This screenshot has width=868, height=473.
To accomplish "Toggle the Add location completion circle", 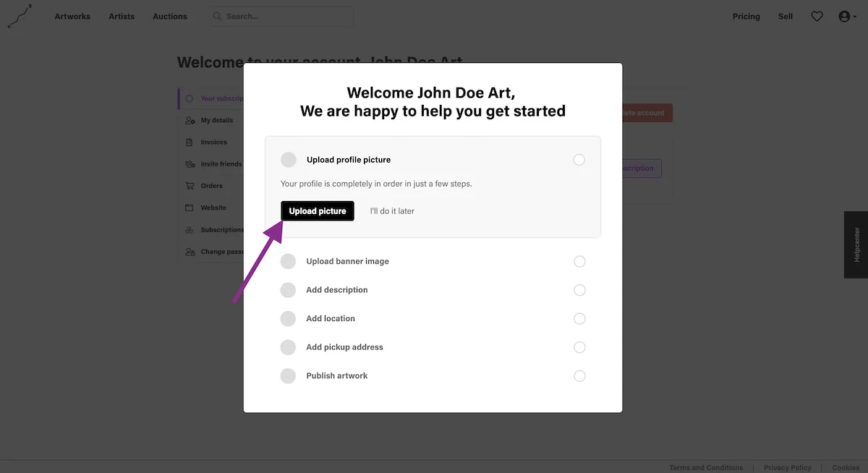I will click(x=579, y=318).
